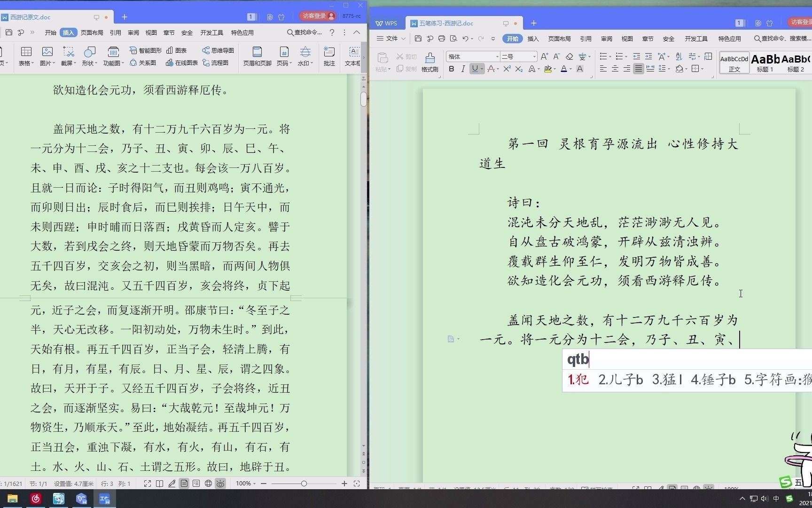Decrease indent in right window
This screenshot has height=508, width=812.
pyautogui.click(x=636, y=56)
